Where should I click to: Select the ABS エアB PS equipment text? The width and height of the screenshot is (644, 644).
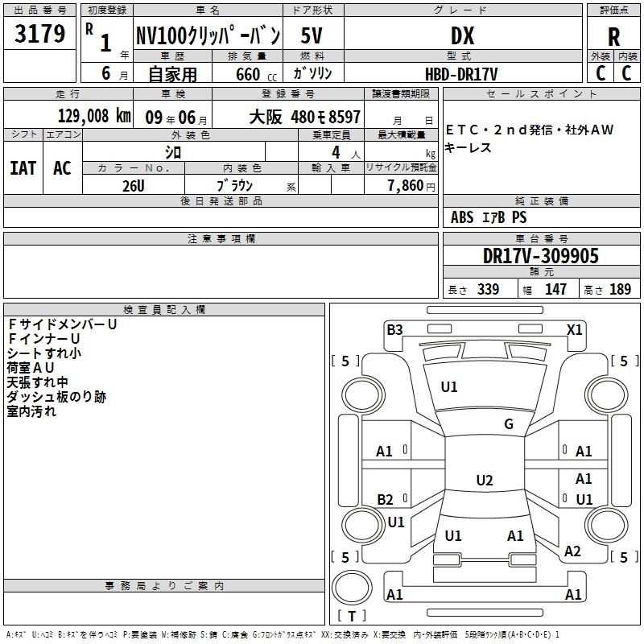coord(489,217)
